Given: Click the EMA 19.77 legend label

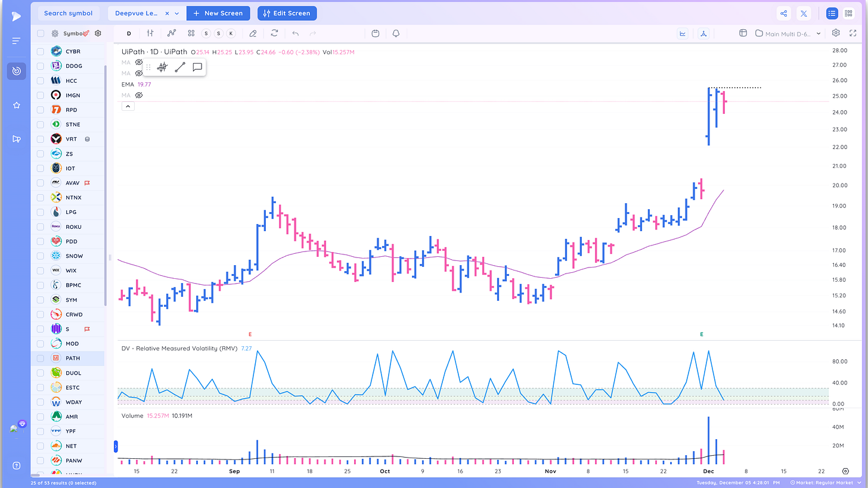Looking at the screenshot, I should [x=138, y=85].
